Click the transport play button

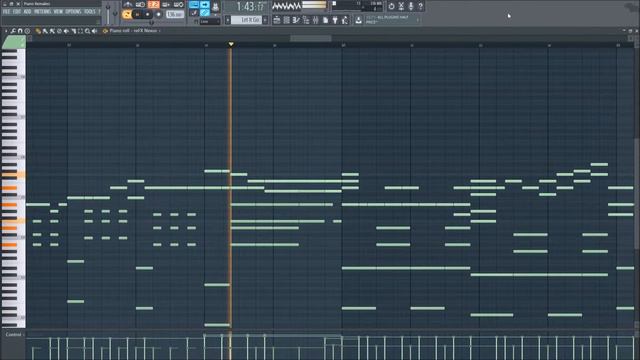click(x=137, y=15)
